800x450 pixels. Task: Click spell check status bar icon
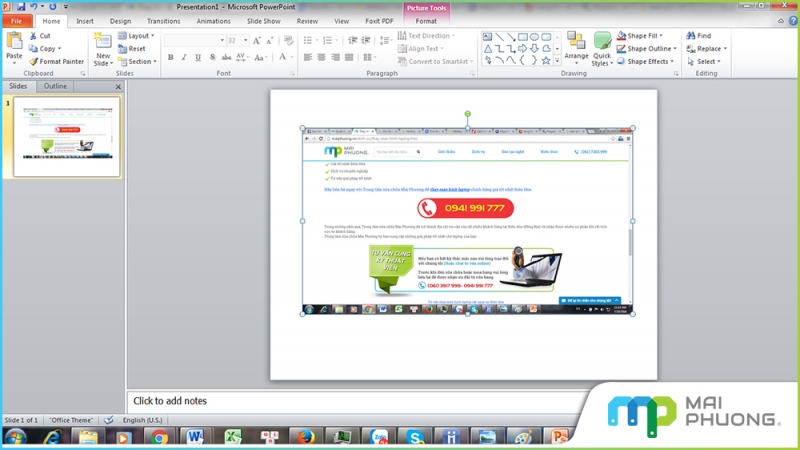[108, 420]
